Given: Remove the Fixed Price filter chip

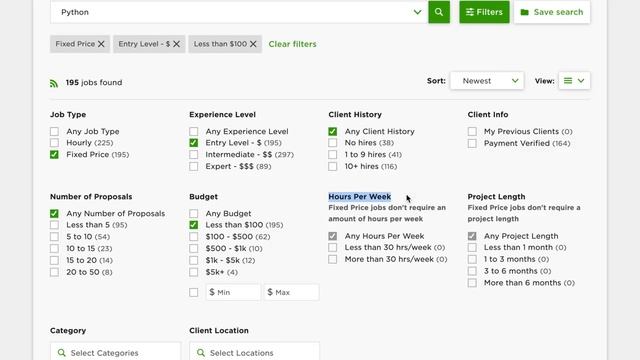Looking at the screenshot, I should tap(101, 44).
